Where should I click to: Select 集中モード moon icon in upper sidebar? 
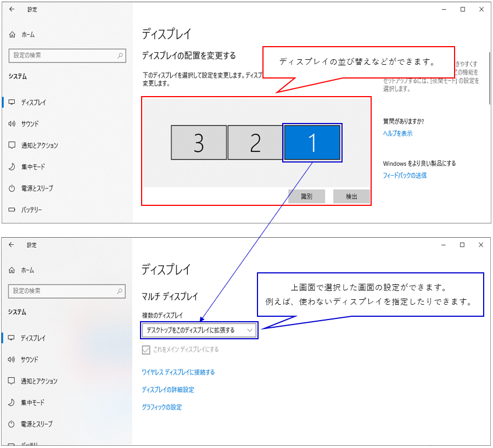coord(12,166)
